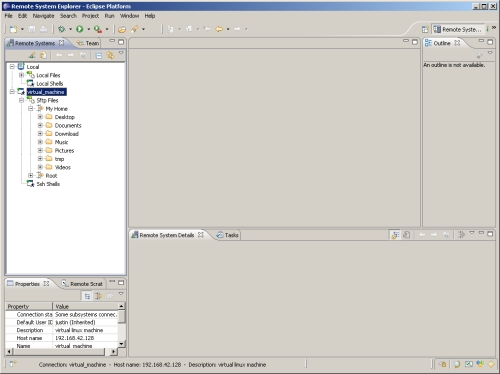Show hidden perspectives chevron button
Viewport: 500px width, 374px height.
coord(494,28)
